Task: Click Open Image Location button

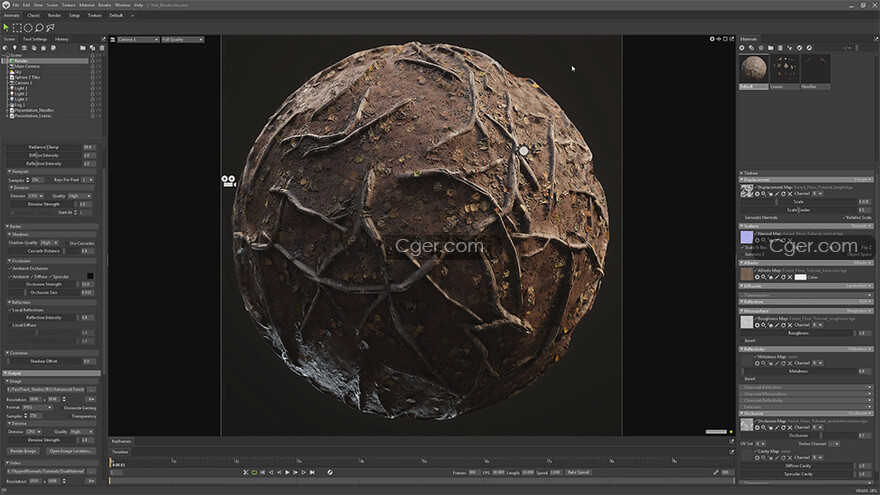Action: click(x=70, y=451)
